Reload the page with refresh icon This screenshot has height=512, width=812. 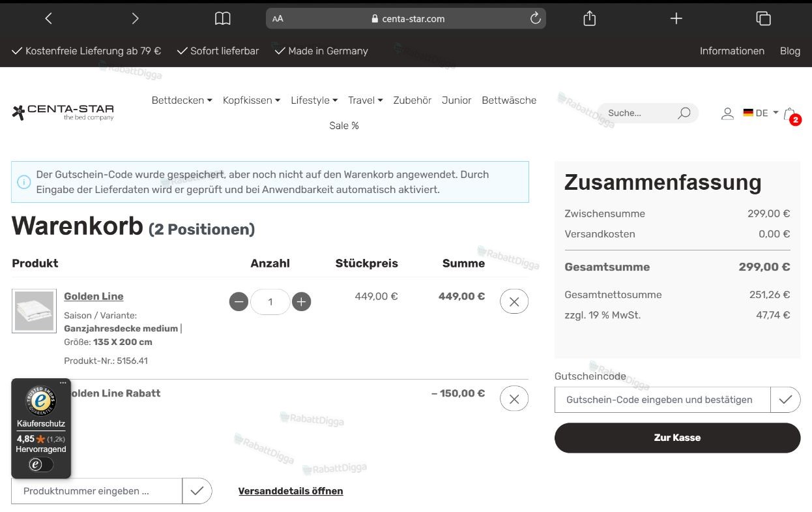[536, 19]
